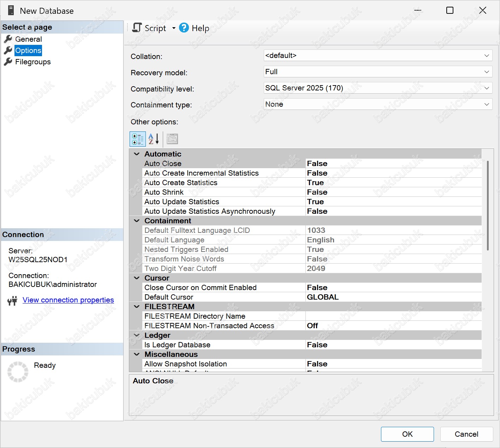Expand the Compatibility level combo box
The width and height of the screenshot is (500, 448).
click(x=486, y=88)
